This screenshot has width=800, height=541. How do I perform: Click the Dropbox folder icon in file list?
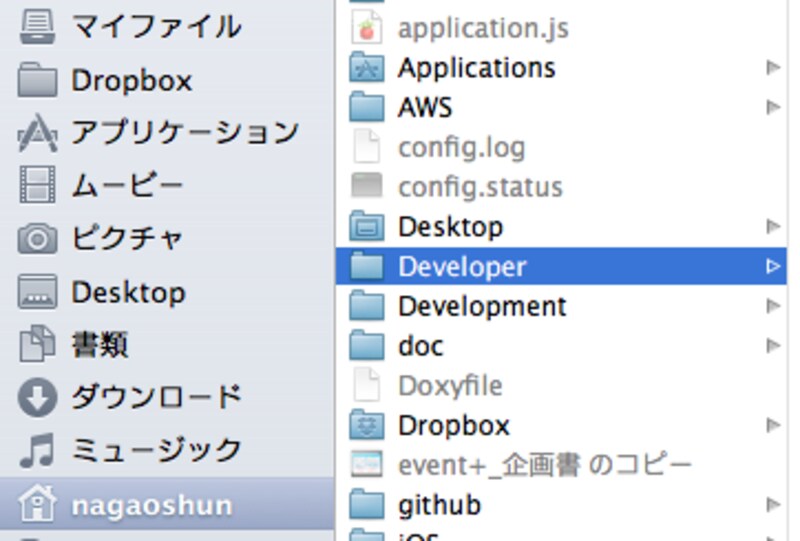(366, 426)
